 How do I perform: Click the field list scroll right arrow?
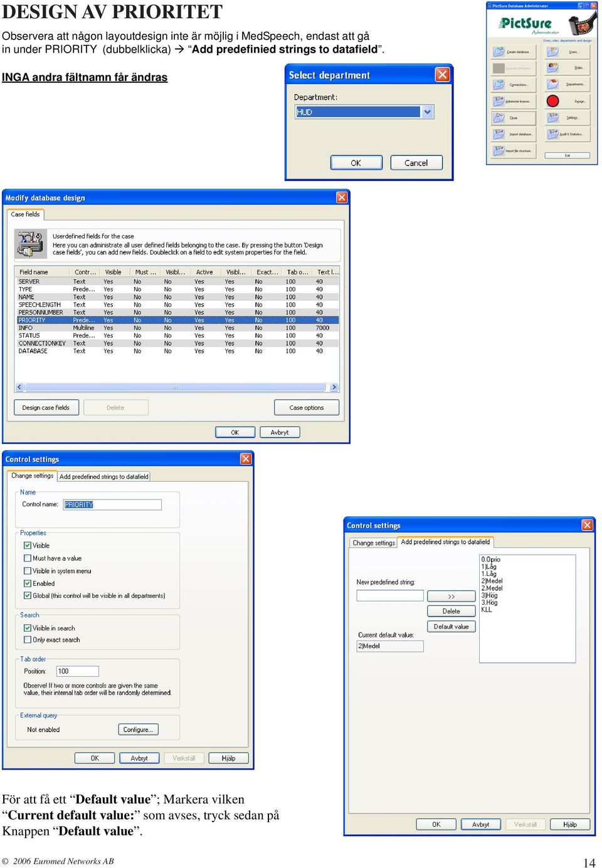coord(334,387)
